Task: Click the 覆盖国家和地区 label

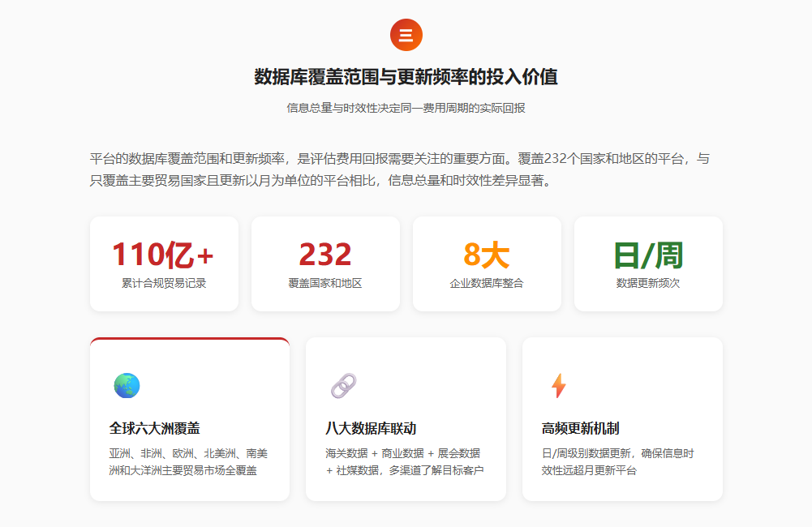Action: [325, 283]
